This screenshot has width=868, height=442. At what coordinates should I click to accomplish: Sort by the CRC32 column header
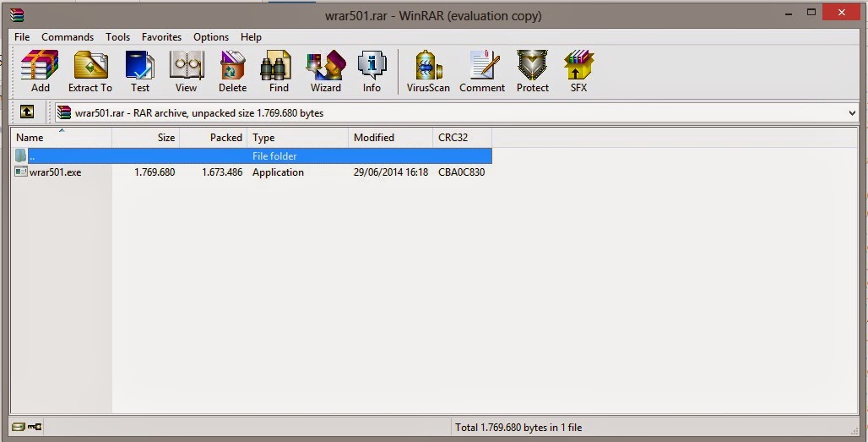point(462,138)
